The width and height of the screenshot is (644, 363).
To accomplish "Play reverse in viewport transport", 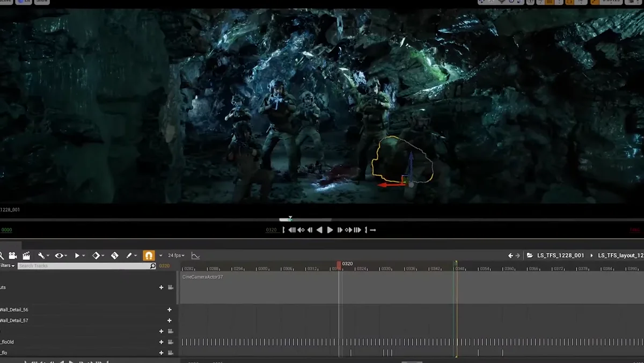I will click(319, 230).
